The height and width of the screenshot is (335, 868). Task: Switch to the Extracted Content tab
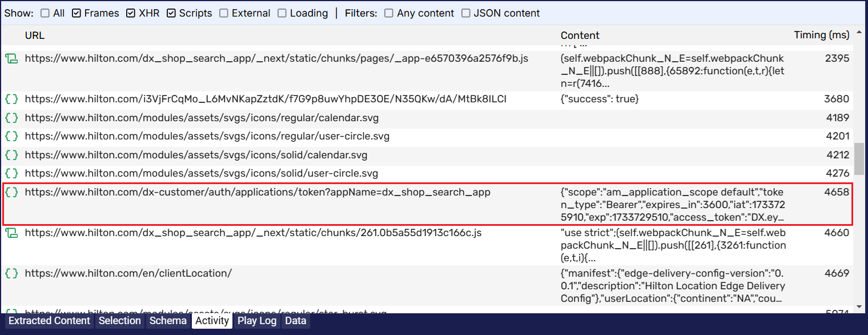(x=49, y=321)
